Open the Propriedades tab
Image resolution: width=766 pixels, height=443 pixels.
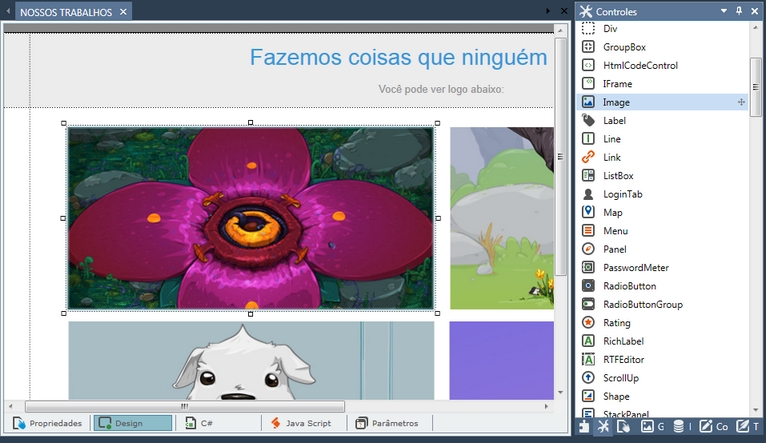48,423
